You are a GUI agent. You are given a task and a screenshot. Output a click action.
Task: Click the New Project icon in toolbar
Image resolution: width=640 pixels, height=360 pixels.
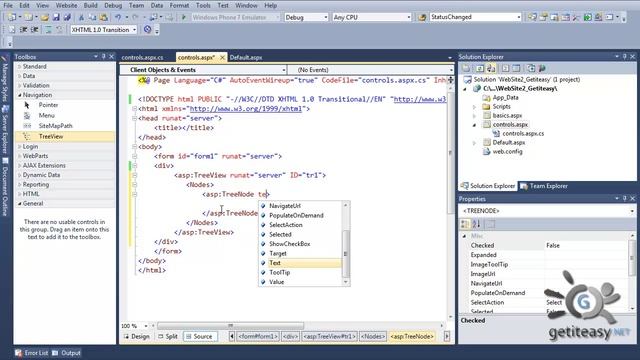(x=12, y=17)
